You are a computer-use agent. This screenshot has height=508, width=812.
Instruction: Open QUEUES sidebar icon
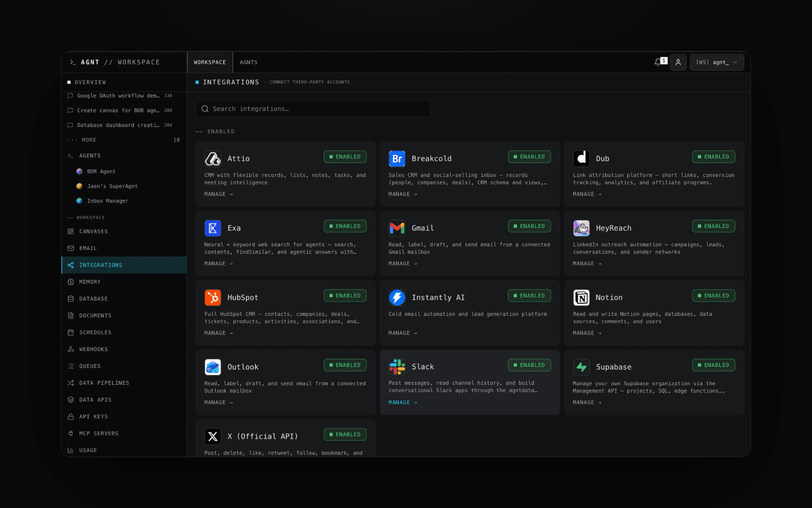tap(70, 366)
